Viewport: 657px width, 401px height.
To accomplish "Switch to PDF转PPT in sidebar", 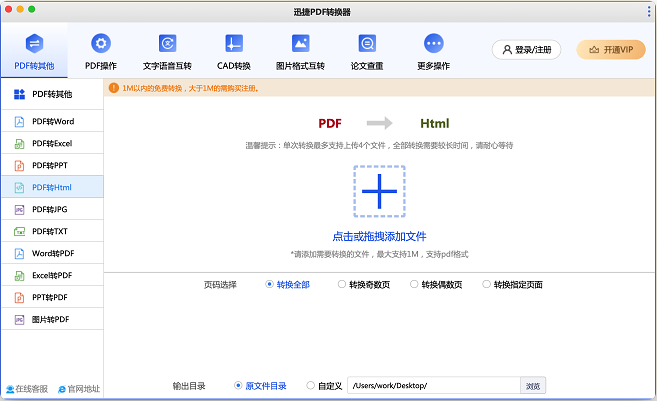I will point(52,166).
